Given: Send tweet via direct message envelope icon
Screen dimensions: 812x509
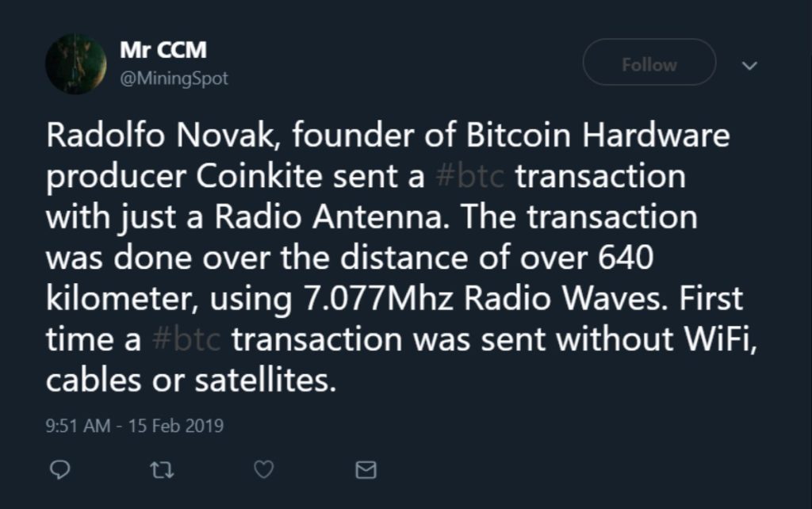Looking at the screenshot, I should (x=366, y=470).
